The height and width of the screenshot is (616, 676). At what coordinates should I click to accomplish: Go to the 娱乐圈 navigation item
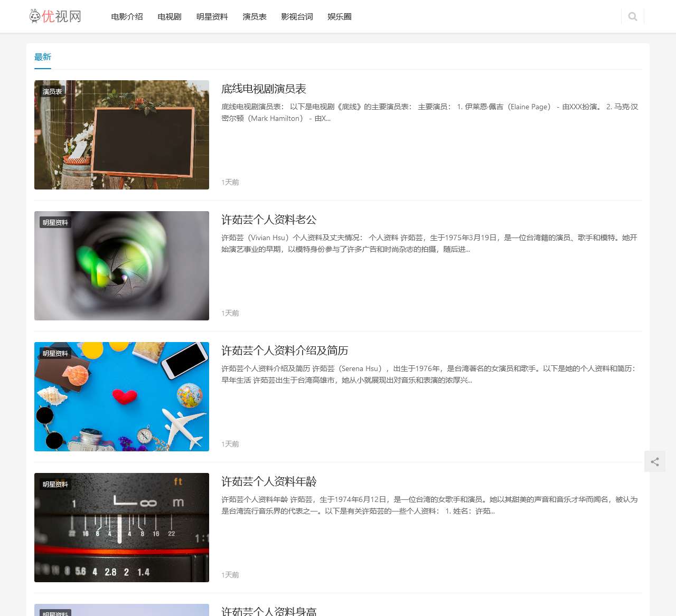tap(340, 17)
